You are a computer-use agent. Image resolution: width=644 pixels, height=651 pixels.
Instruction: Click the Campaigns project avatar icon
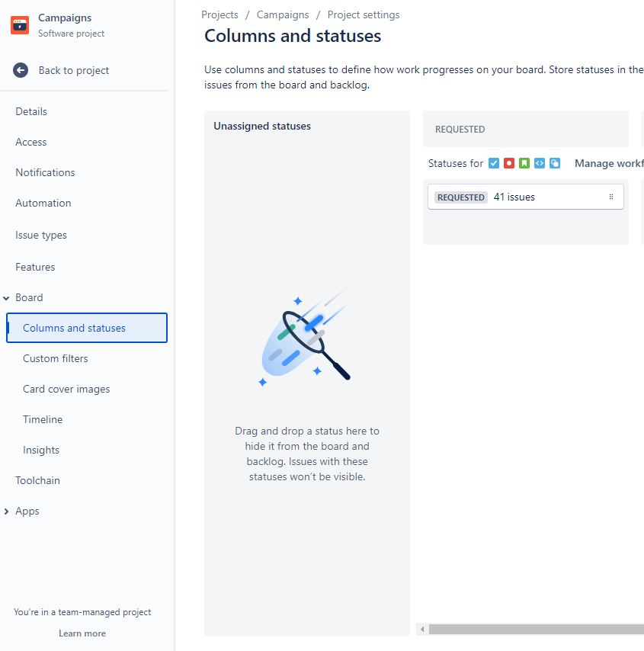coord(19,25)
